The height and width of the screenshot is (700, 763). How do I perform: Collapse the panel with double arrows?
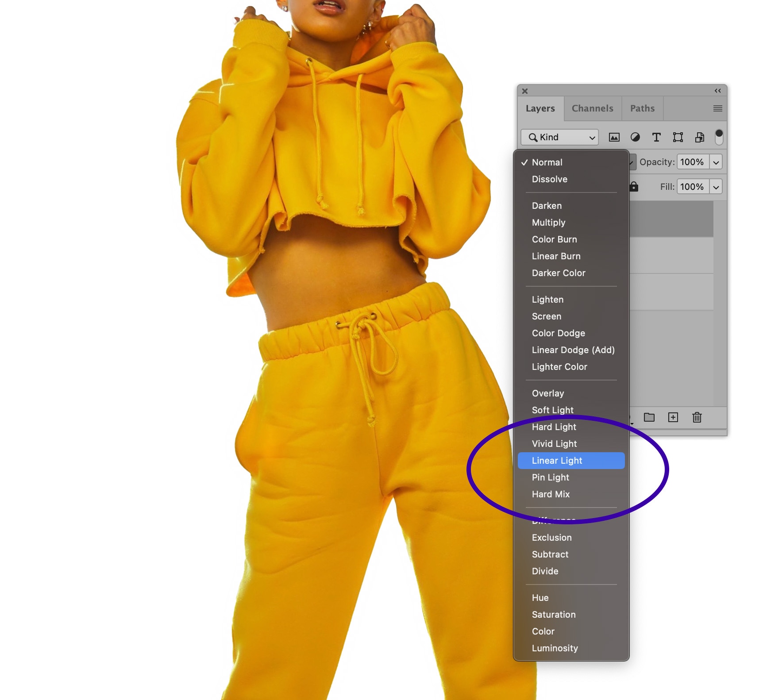[717, 91]
